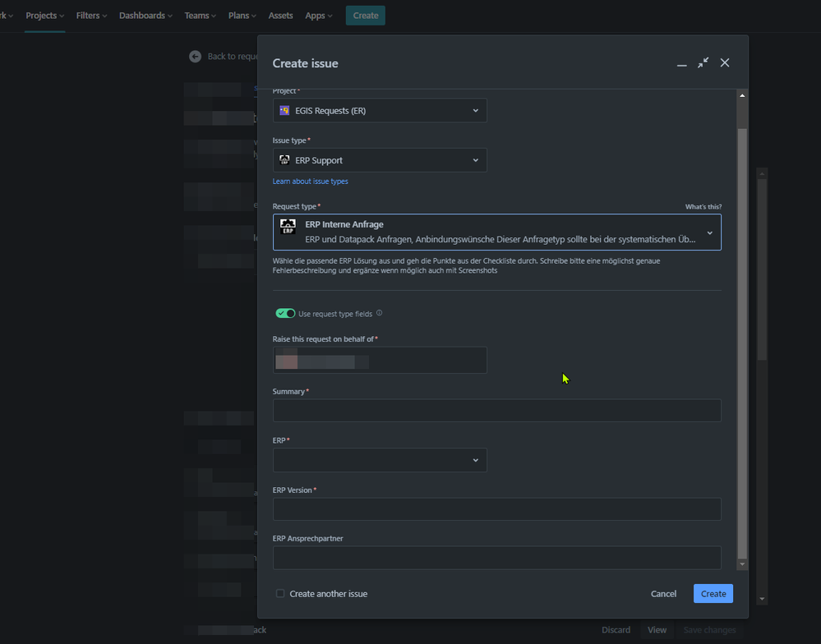
Task: Click the ERP Ansprechpartner input field
Action: tap(497, 558)
